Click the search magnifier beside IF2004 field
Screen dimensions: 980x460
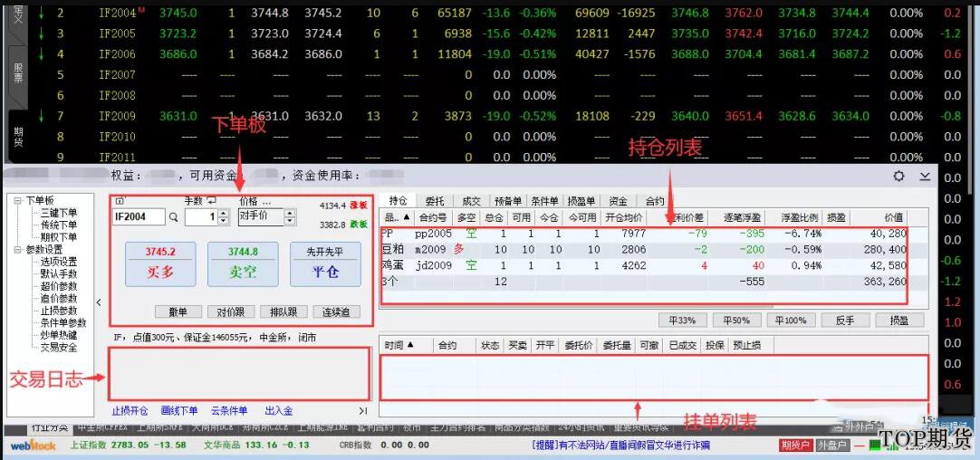(x=174, y=217)
